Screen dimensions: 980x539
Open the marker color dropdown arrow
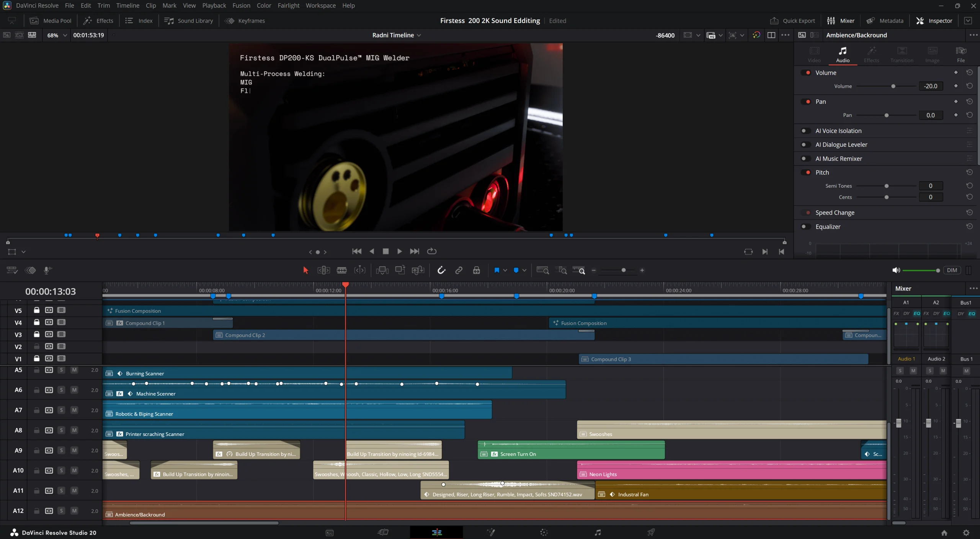pyautogui.click(x=524, y=270)
